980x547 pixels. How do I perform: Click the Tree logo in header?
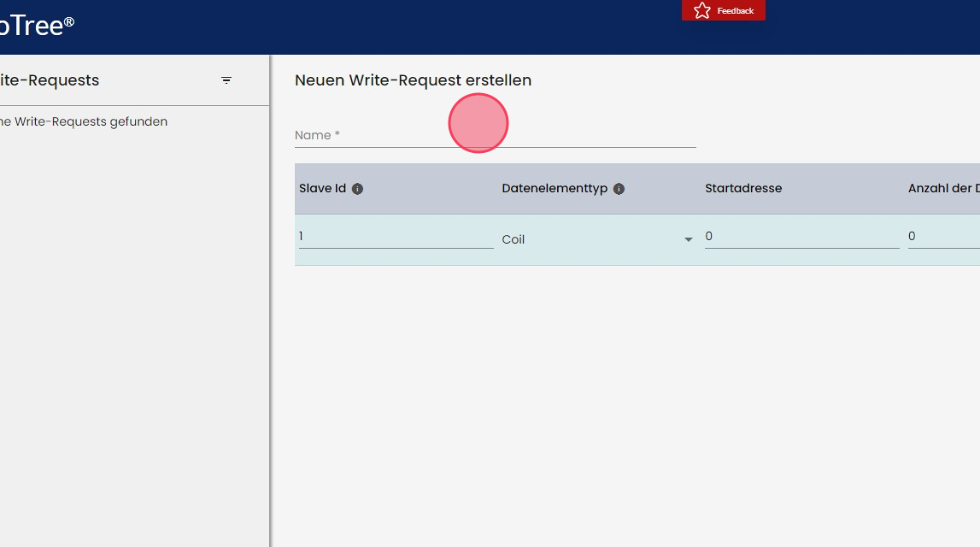pyautogui.click(x=34, y=26)
